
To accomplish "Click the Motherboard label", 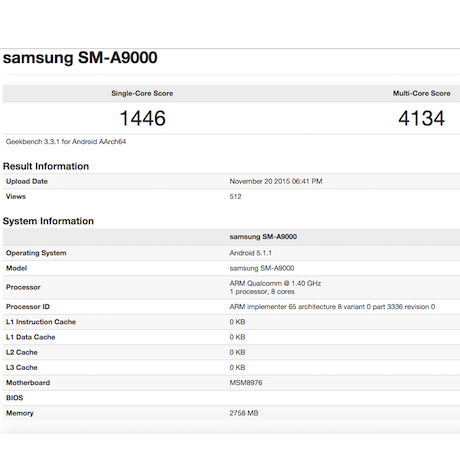I will point(28,383).
